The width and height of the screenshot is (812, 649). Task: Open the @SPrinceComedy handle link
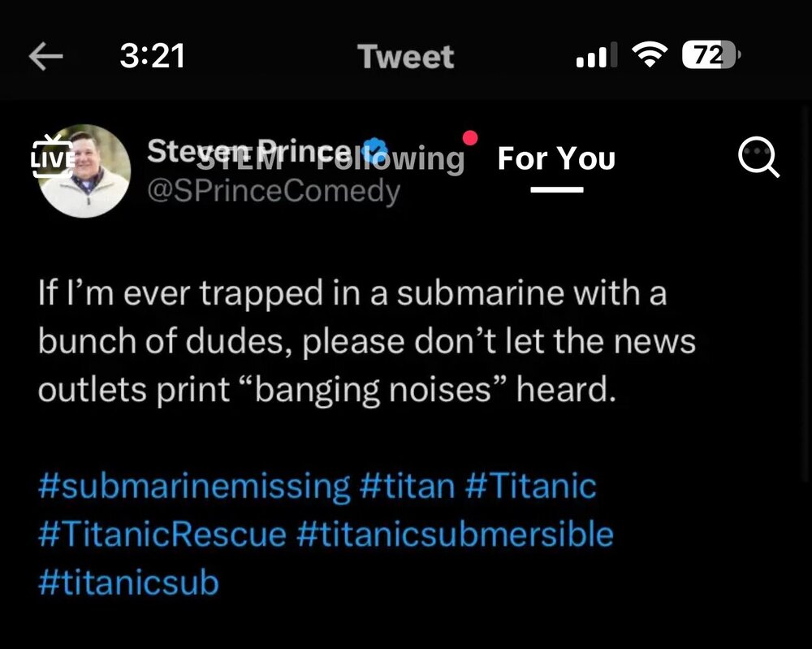coord(272,192)
